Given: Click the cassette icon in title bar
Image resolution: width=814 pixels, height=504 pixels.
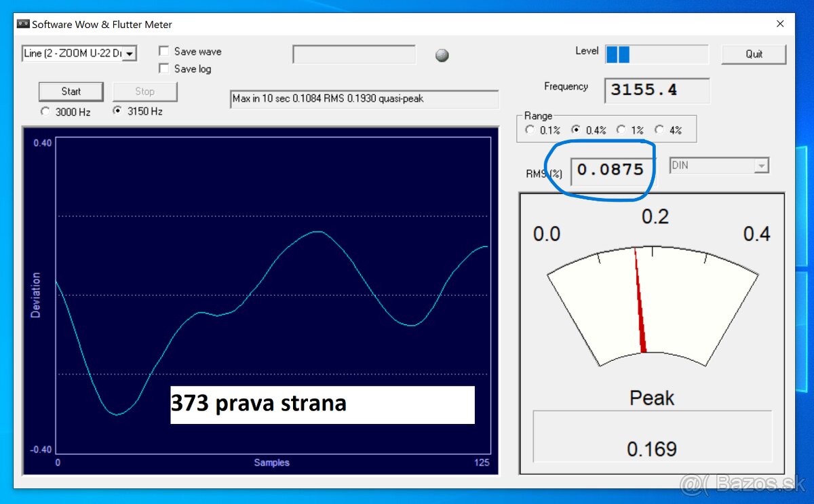Looking at the screenshot, I should tap(23, 24).
